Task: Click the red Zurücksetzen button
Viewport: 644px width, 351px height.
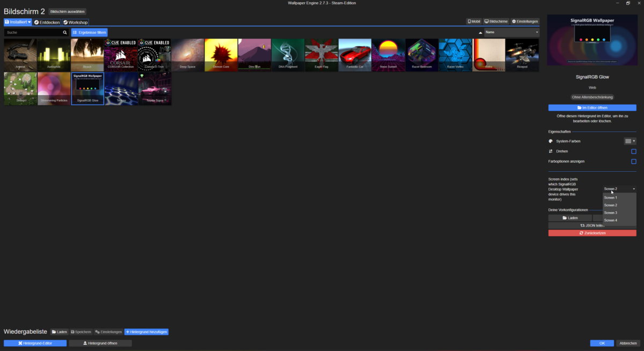Action: point(592,233)
